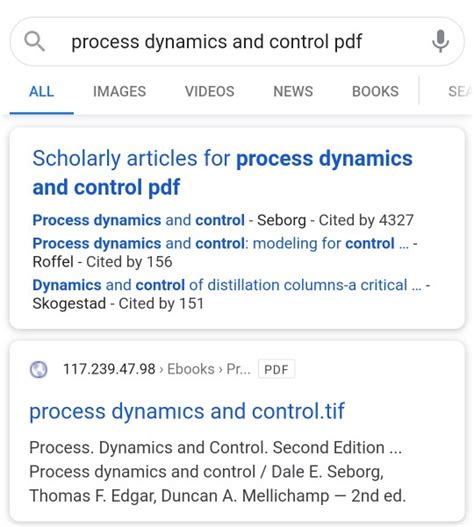Click the globe favicon beside 117.239.47.98
Screen dimensions: 474x527
click(39, 369)
